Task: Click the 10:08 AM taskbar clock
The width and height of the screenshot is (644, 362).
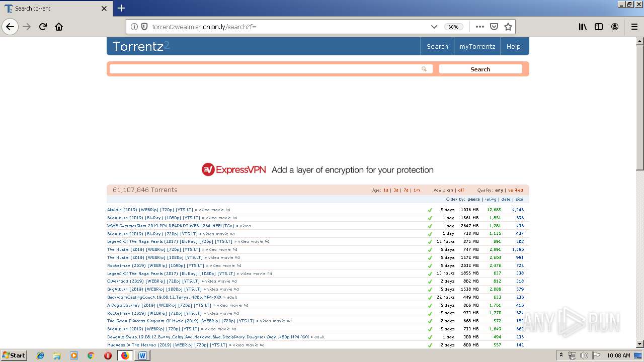Action: [618, 355]
